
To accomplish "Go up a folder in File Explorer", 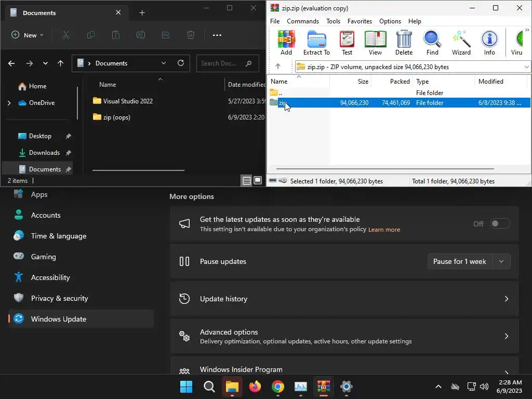I will coord(60,63).
